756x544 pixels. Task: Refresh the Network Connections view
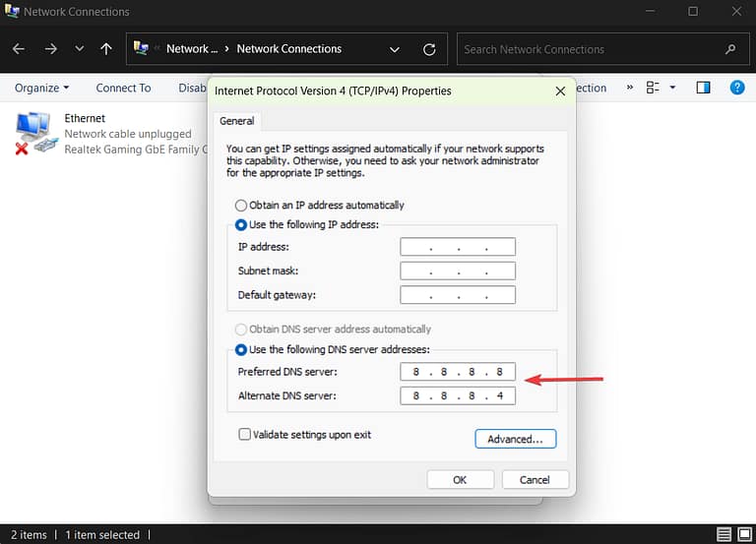(428, 49)
